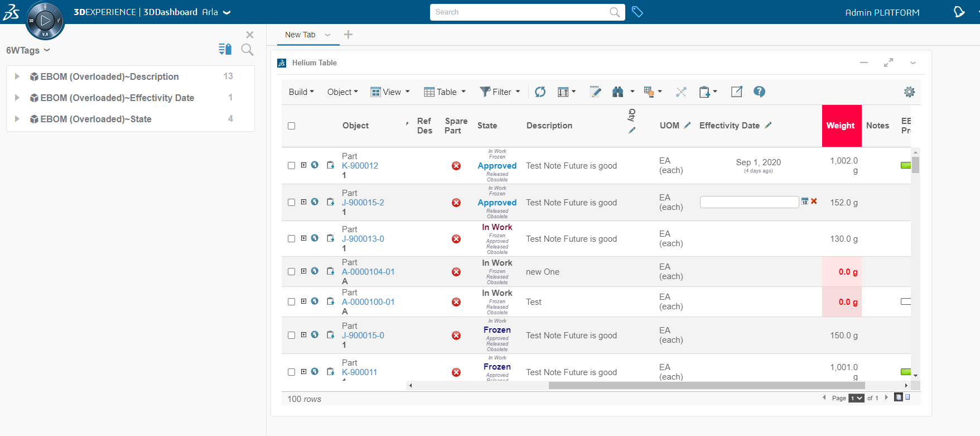Click the tag icon beside search bar
Image resolution: width=980 pixels, height=436 pixels.
[638, 12]
